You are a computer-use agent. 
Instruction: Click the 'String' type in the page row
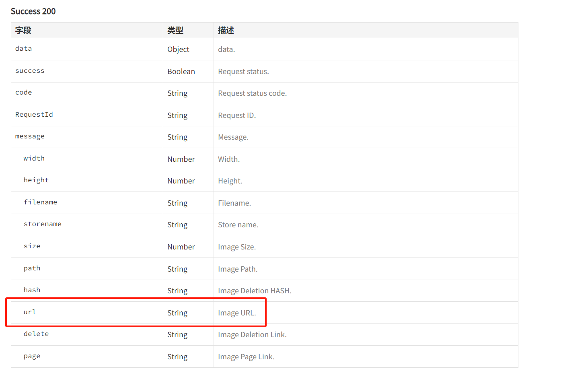point(177,356)
